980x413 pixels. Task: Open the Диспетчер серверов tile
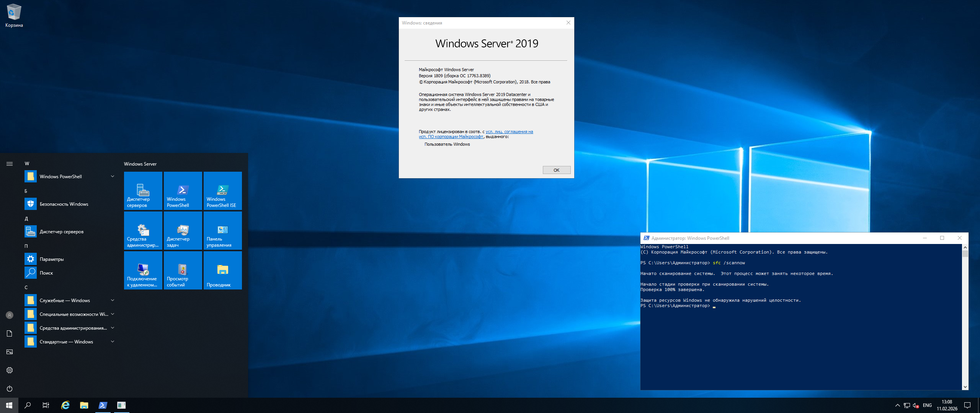(143, 191)
